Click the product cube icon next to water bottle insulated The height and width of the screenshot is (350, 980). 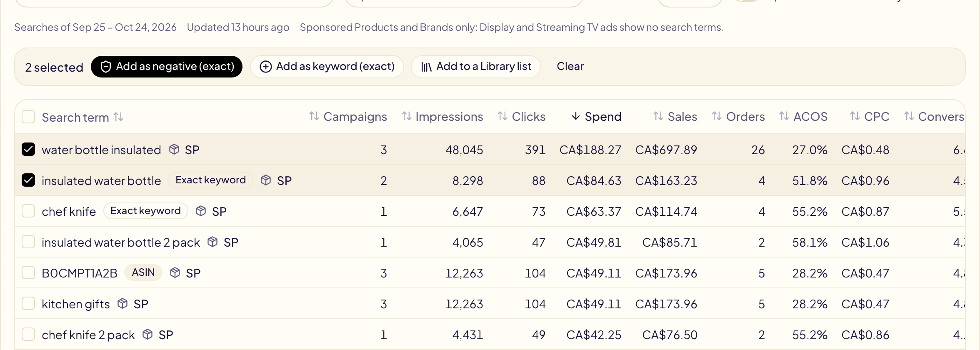(174, 149)
